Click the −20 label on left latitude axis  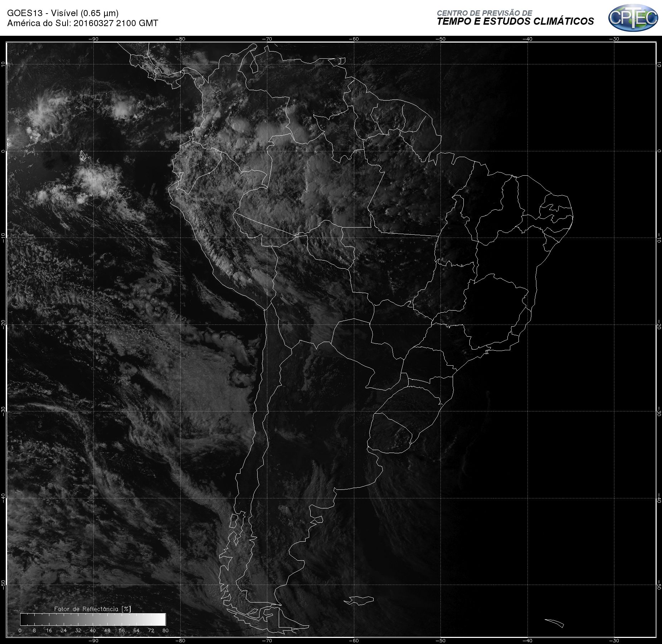pos(3,325)
